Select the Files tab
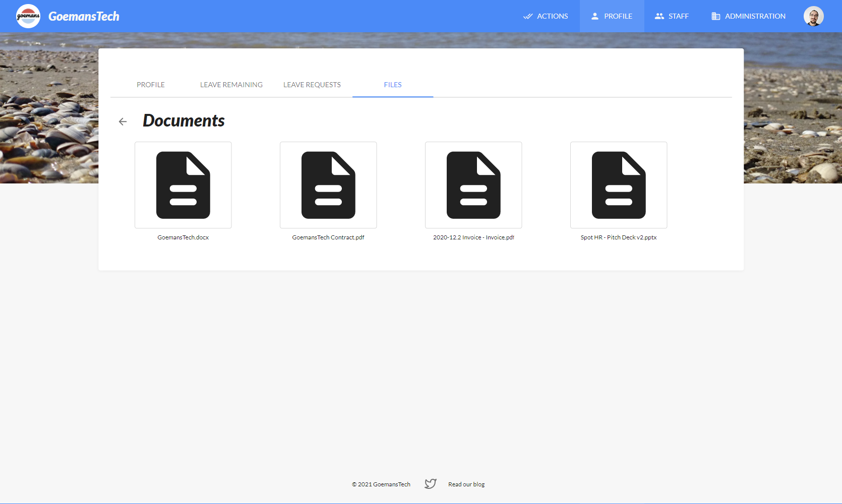The height and width of the screenshot is (504, 842). (393, 85)
